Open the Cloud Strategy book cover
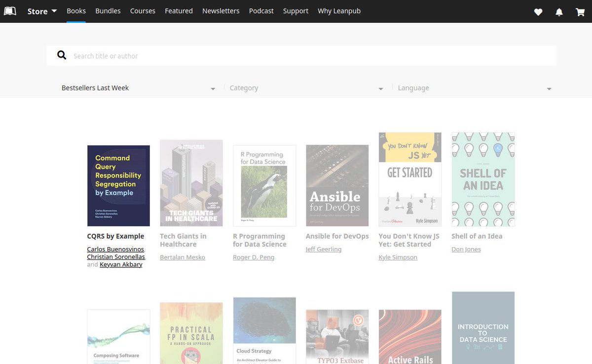592x364 pixels. click(x=264, y=330)
